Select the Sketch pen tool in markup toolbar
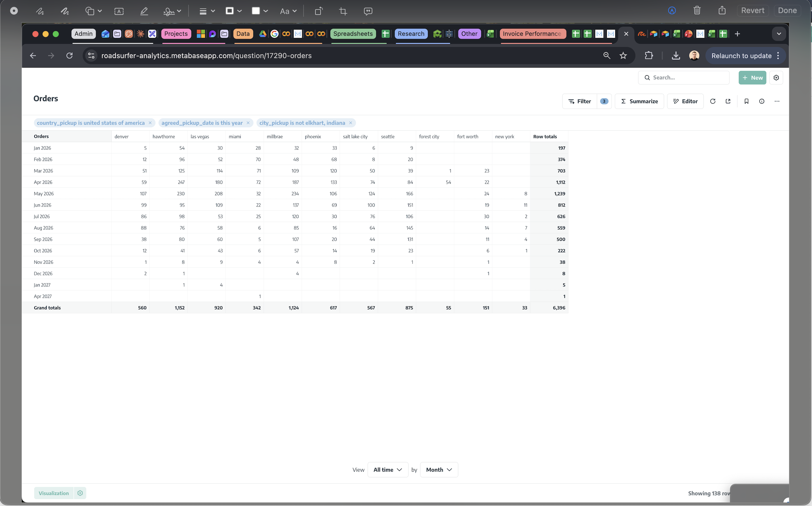The image size is (812, 506). [x=40, y=11]
